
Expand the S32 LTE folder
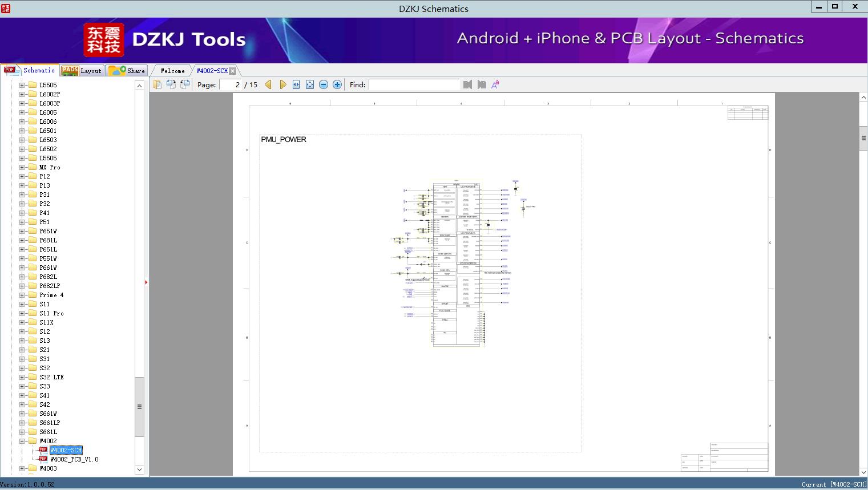click(x=22, y=377)
